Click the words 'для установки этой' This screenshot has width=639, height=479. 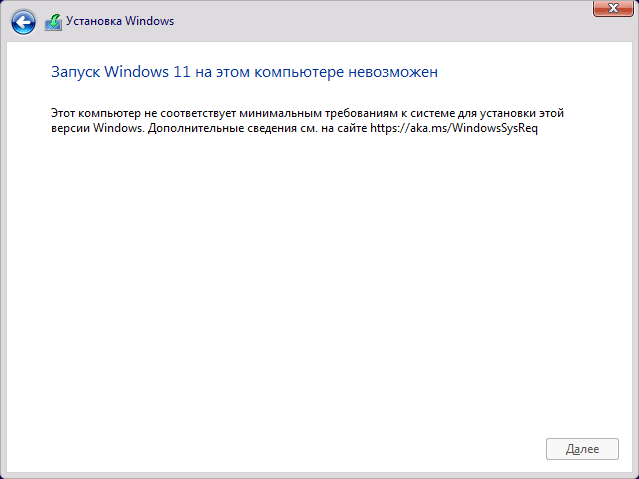coord(505,113)
